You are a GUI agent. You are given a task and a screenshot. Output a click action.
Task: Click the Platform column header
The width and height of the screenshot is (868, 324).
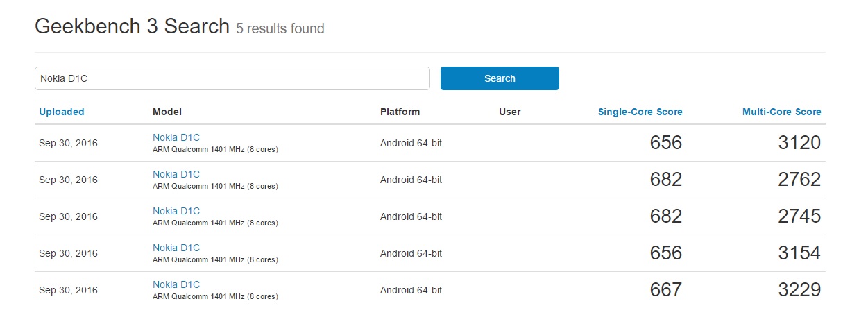point(400,112)
